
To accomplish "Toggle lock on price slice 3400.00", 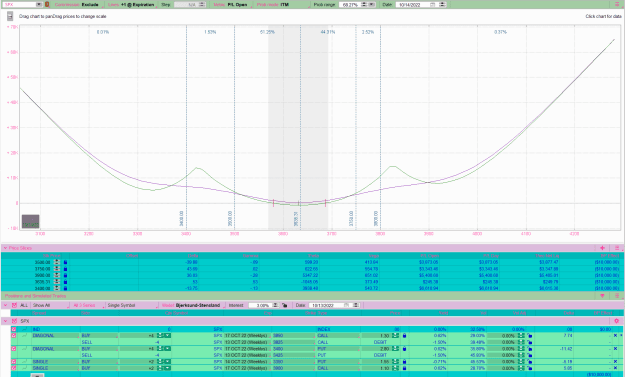I will click(x=65, y=288).
